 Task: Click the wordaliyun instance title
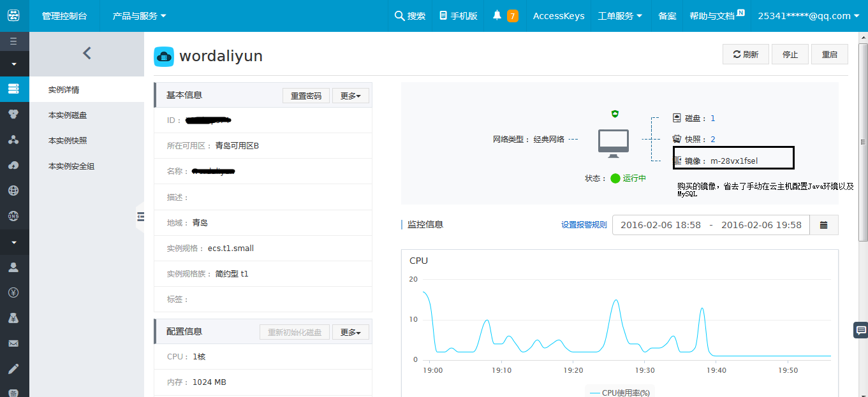tap(221, 56)
